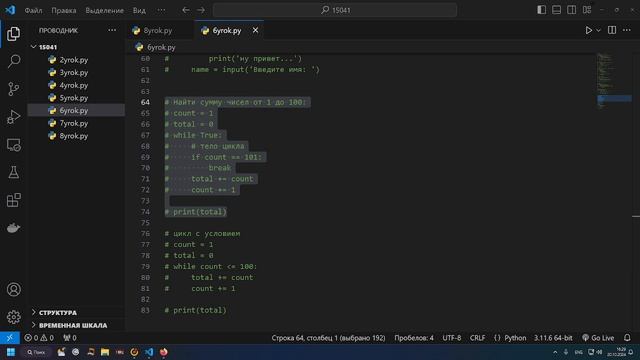Open the Run and Debug view
640x360 pixels.
click(13, 117)
